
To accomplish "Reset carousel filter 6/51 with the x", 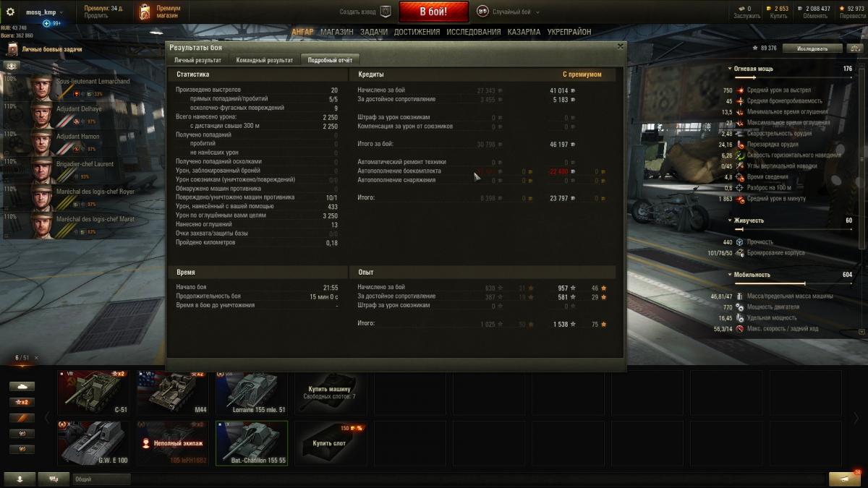I will click(x=36, y=358).
